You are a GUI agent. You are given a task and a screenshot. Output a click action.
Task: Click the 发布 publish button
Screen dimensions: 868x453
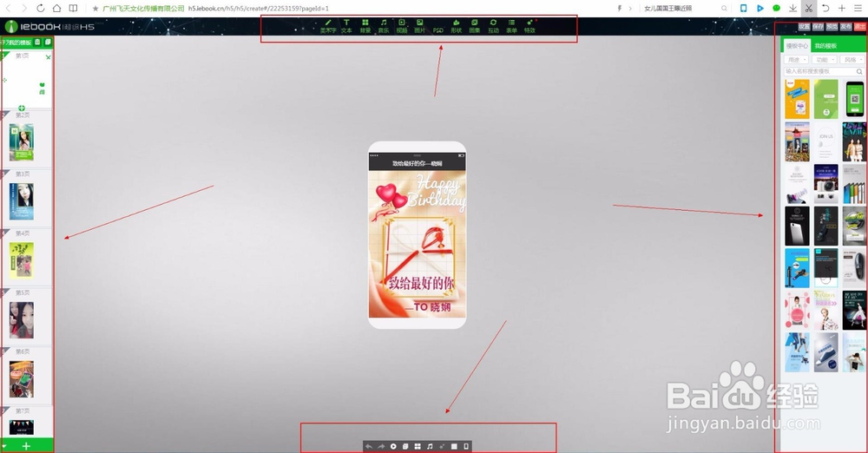(x=845, y=27)
